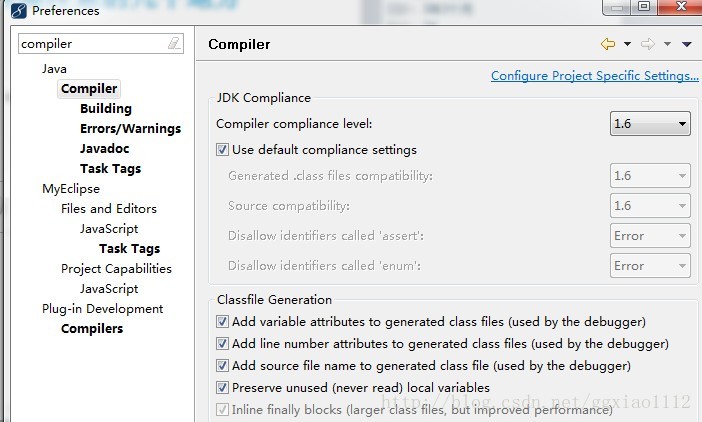
Task: Open the forward history dropdown arrow
Action: [x=666, y=45]
